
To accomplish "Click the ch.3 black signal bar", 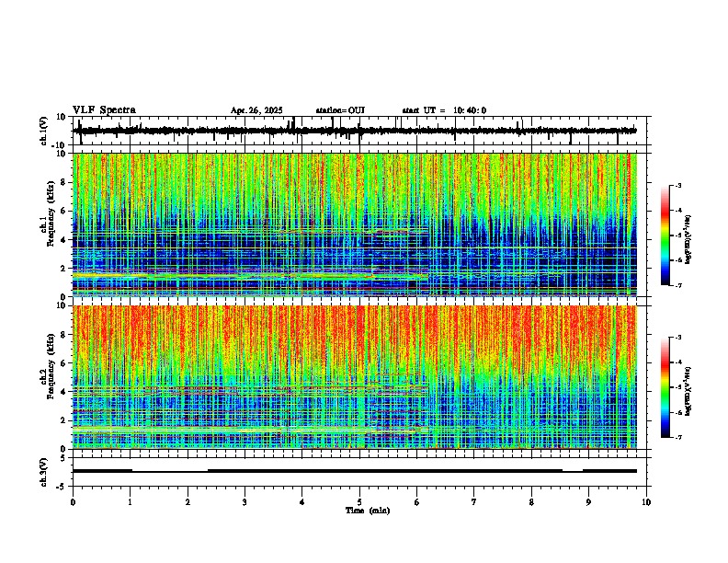I will coord(355,471).
